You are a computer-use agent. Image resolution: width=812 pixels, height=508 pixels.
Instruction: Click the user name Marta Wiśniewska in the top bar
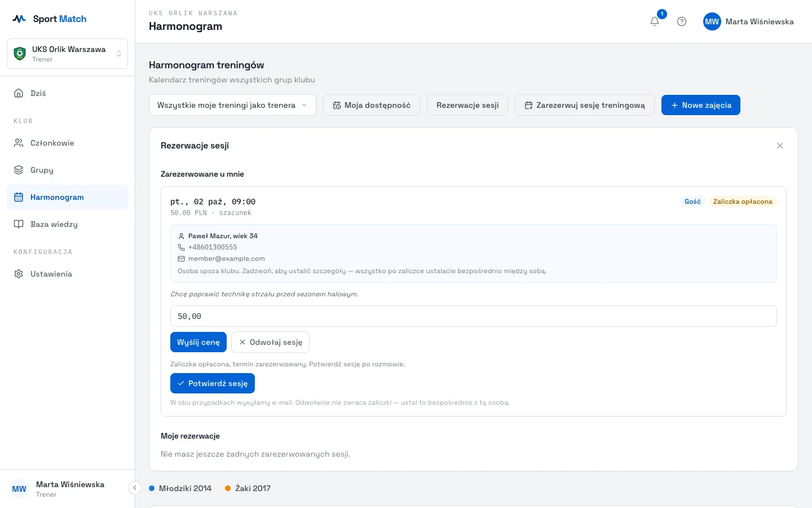point(760,21)
